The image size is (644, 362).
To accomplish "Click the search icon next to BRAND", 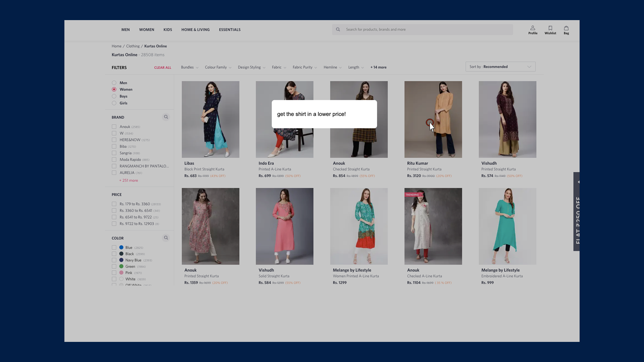I will coord(166,117).
